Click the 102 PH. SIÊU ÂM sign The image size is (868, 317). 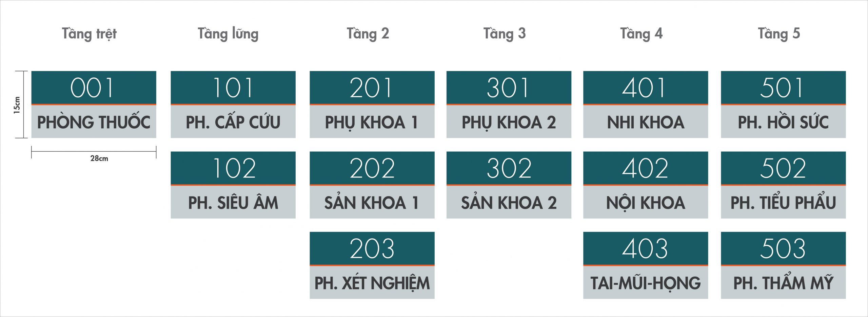[x=233, y=185]
